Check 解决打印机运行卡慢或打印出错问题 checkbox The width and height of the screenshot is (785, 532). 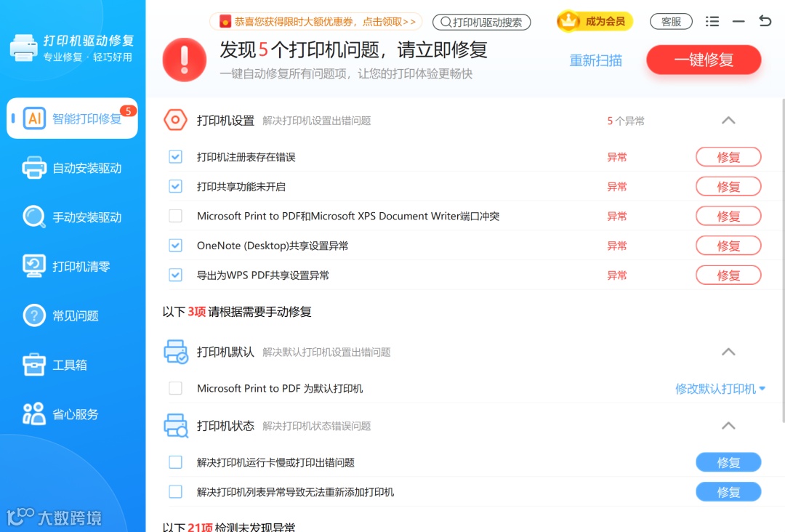[175, 462]
